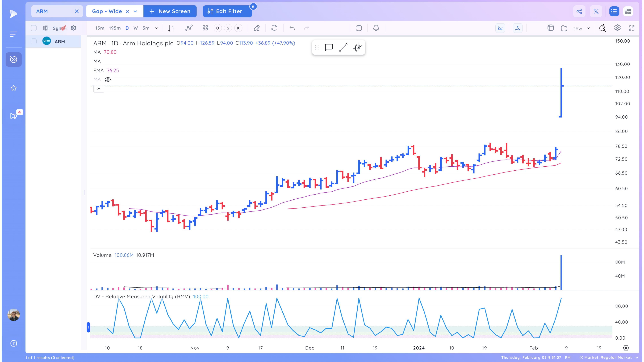This screenshot has width=644, height=362.
Task: Select the 15m timeframe
Action: click(x=100, y=28)
